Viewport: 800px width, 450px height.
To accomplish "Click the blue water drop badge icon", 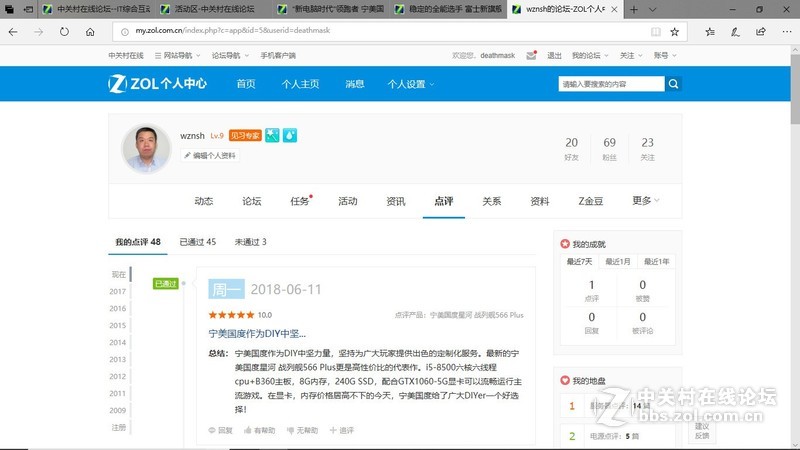I will coord(289,135).
